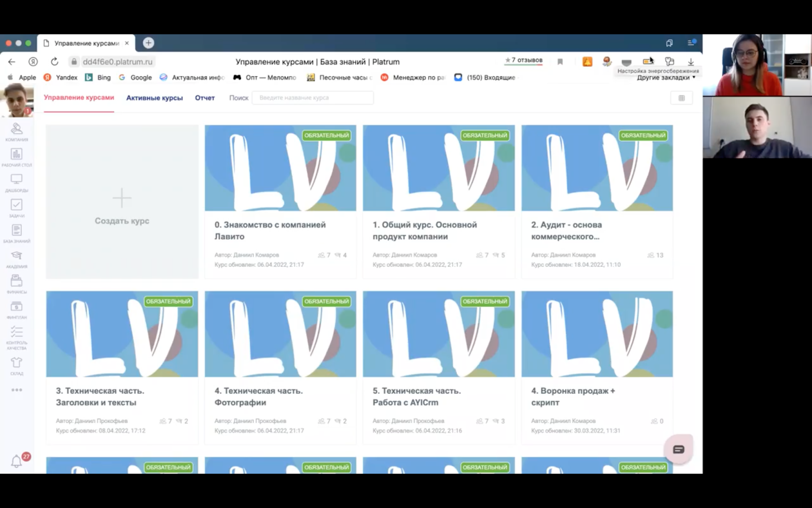Focus the course name search field
The image size is (812, 508).
click(x=313, y=98)
